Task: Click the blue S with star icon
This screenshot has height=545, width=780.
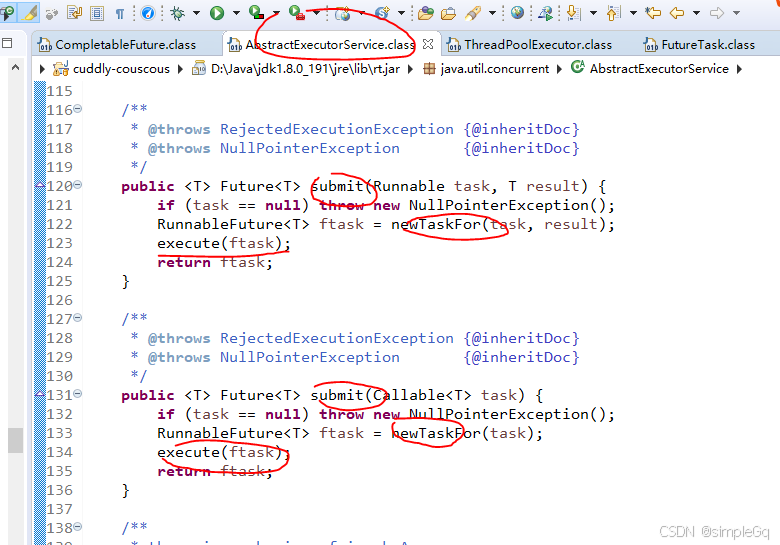Action: [x=382, y=12]
